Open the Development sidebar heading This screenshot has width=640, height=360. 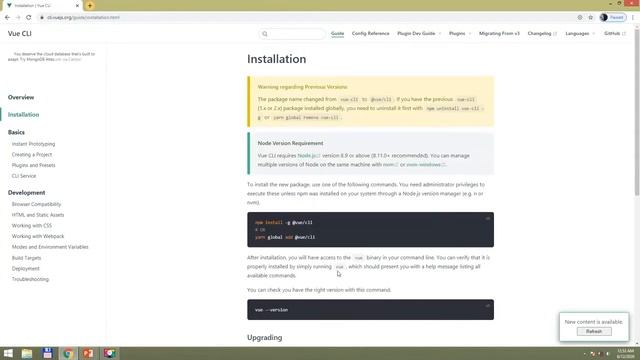point(27,193)
